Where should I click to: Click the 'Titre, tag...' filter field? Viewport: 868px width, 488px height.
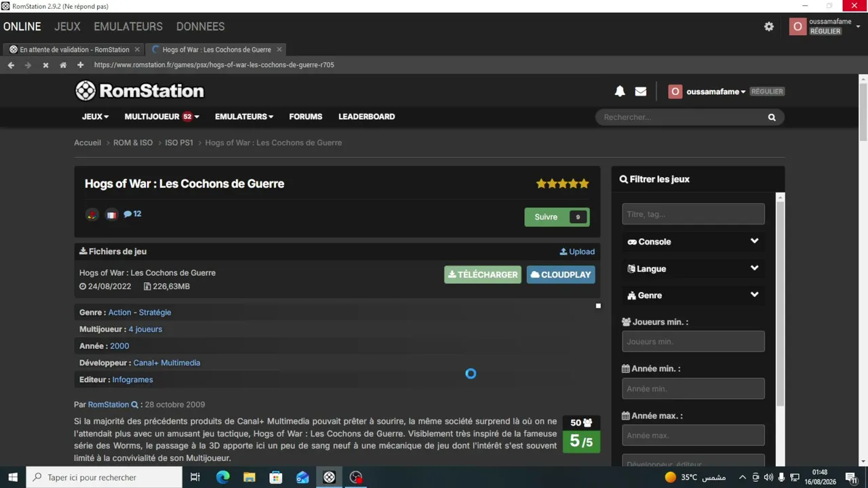(693, 214)
